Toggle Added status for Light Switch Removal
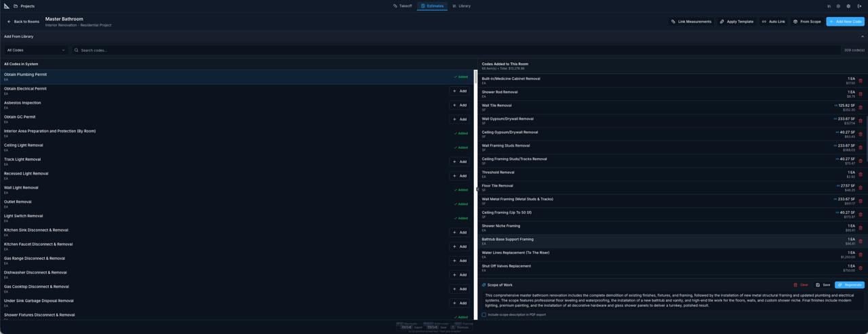Image resolution: width=868 pixels, height=334 pixels. (461, 218)
